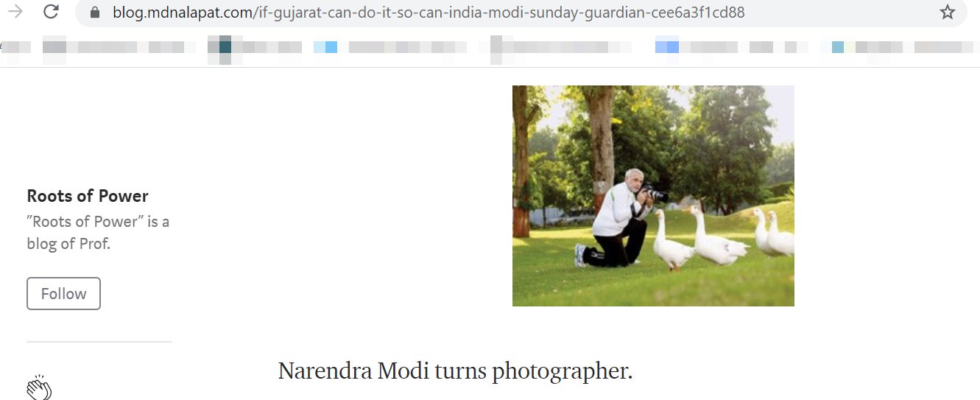The image size is (980, 400).
Task: Bookmark this page with the star icon
Action: coord(948,13)
